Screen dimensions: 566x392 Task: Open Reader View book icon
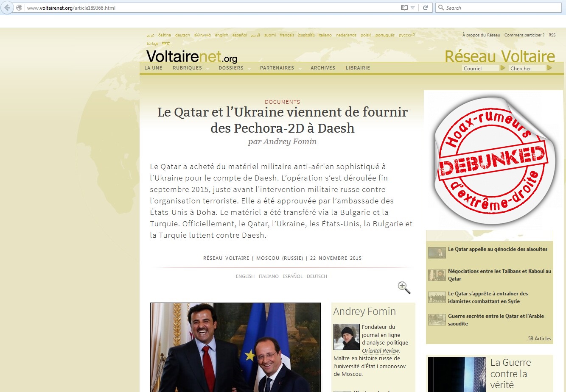coord(404,8)
